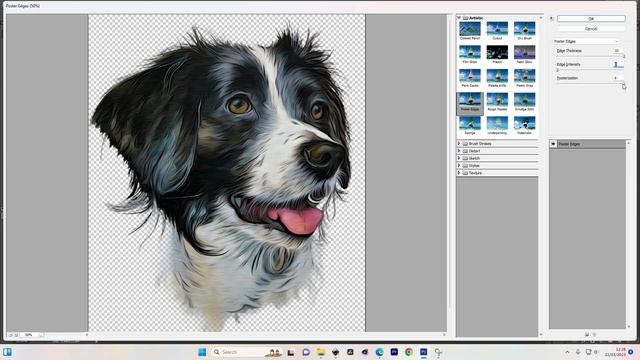Open the Chat app in the taskbar

tap(306, 352)
